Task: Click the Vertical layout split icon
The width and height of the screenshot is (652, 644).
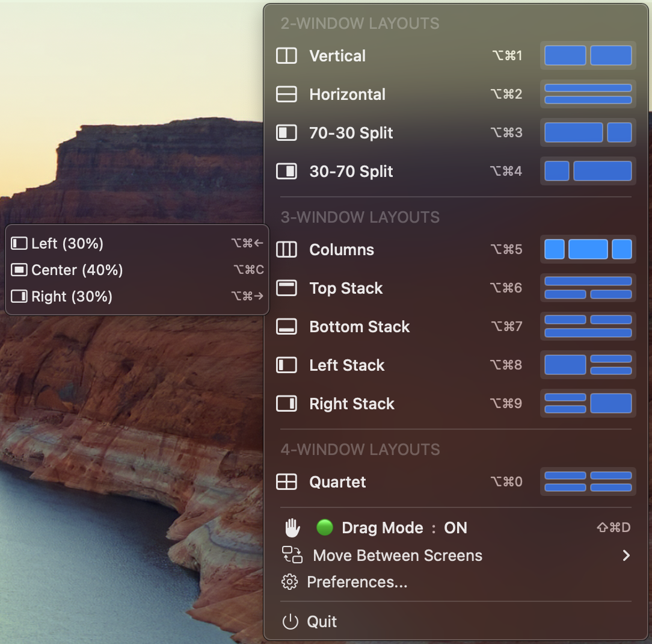Action: (286, 56)
